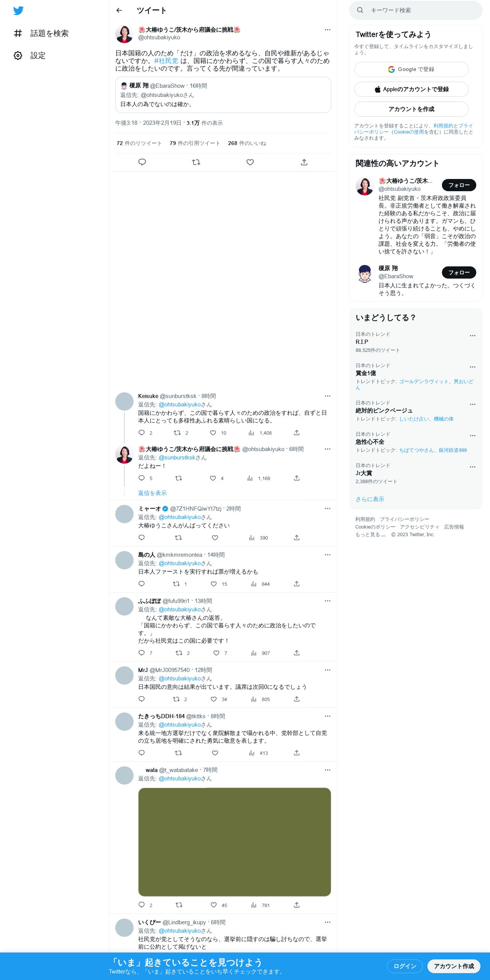Image resolution: width=490 pixels, height=980 pixels.
Task: Open more options for the R.I.P trend
Action: tap(472, 336)
